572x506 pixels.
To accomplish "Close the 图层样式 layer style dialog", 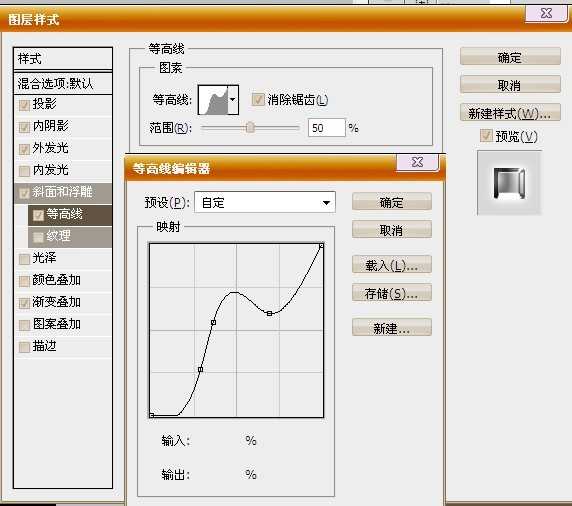I will click(x=546, y=14).
